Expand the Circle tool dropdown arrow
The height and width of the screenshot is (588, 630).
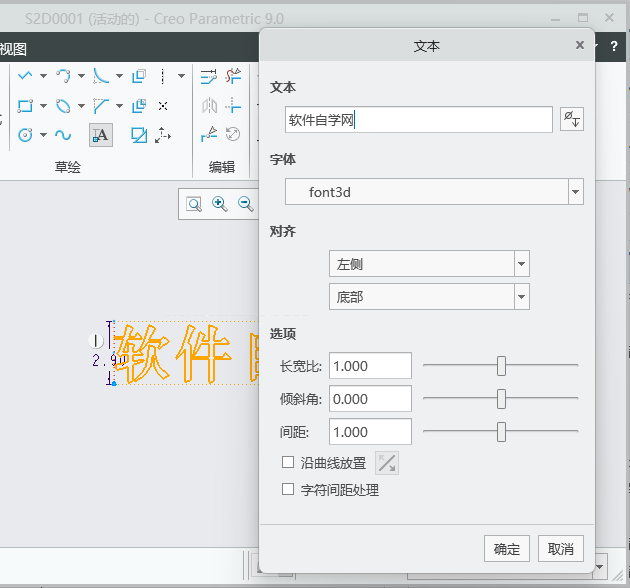click(x=43, y=135)
